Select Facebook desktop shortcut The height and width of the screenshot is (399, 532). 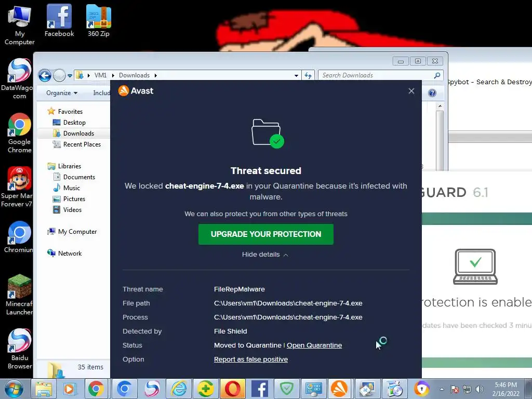pos(59,20)
